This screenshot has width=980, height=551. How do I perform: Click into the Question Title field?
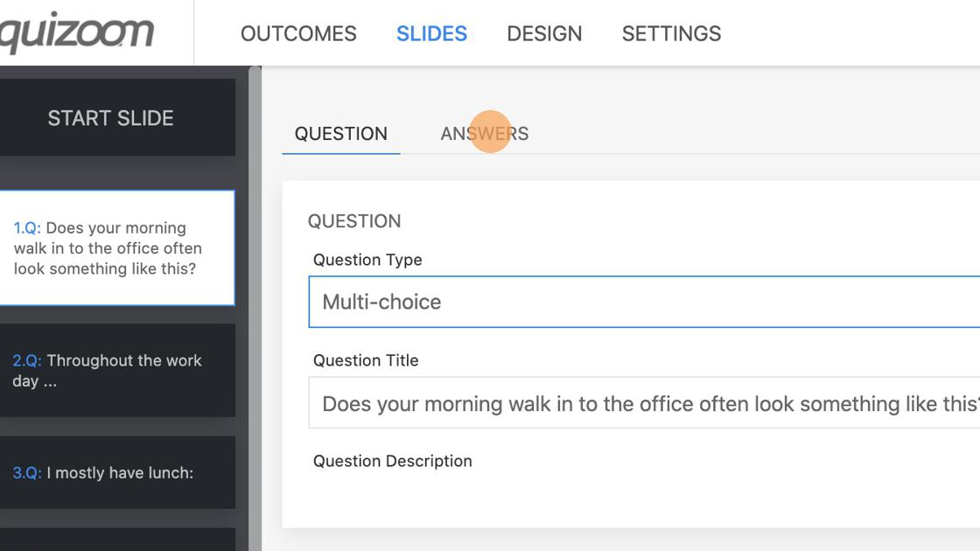(644, 403)
